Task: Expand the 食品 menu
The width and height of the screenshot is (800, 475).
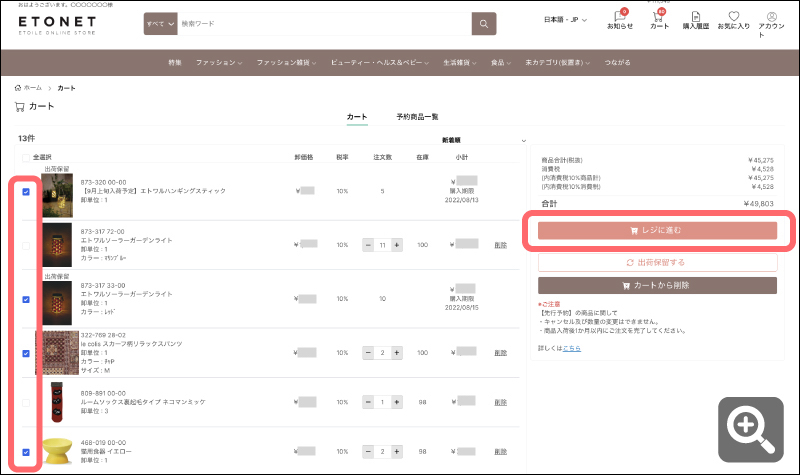Action: pos(501,63)
